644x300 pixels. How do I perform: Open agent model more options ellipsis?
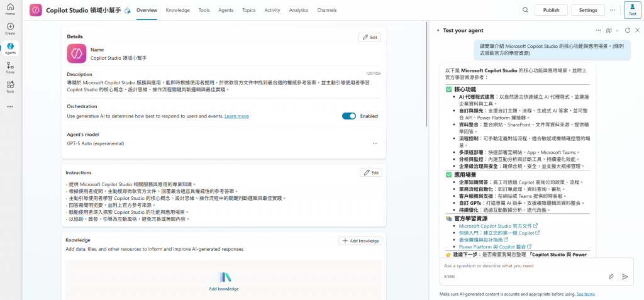[375, 143]
